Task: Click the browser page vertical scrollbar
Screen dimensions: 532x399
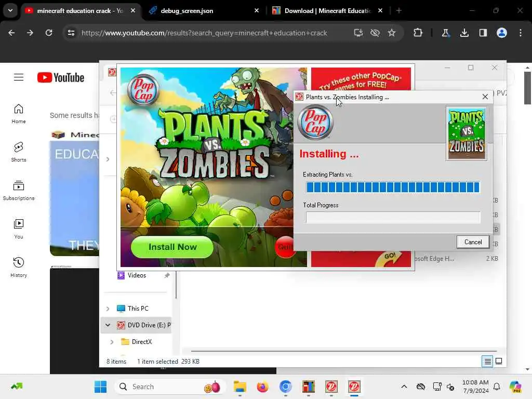Action: 527,88
